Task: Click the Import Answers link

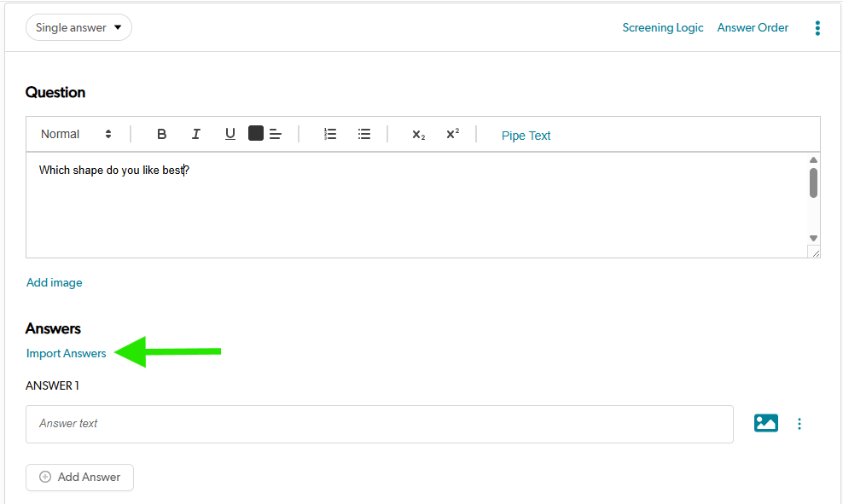Action: pyautogui.click(x=67, y=353)
